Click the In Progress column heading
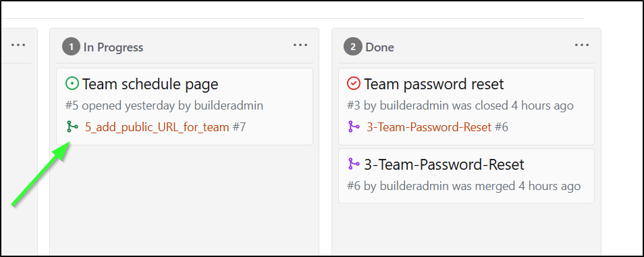This screenshot has width=644, height=257. 113,47
